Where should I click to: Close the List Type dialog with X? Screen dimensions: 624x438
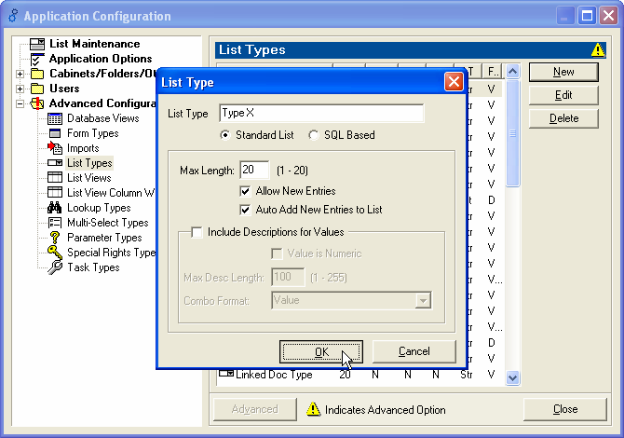(453, 82)
